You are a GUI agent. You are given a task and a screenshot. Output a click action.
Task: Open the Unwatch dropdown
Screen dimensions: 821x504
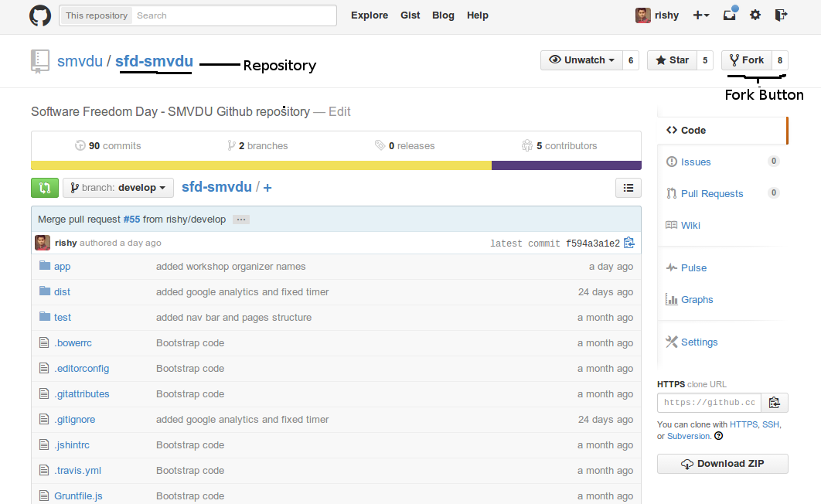(581, 60)
